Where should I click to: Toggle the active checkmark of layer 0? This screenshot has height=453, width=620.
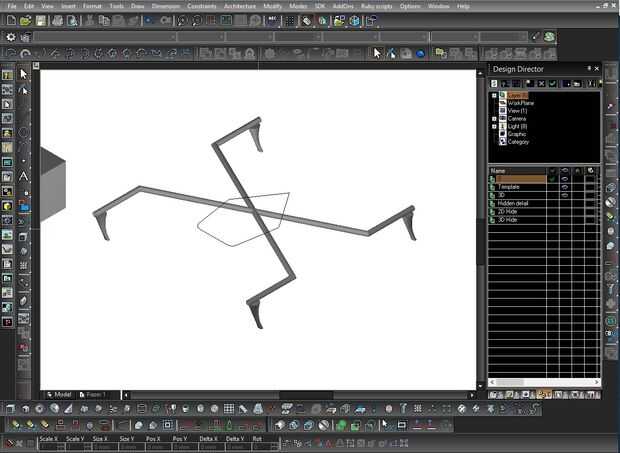pos(553,179)
